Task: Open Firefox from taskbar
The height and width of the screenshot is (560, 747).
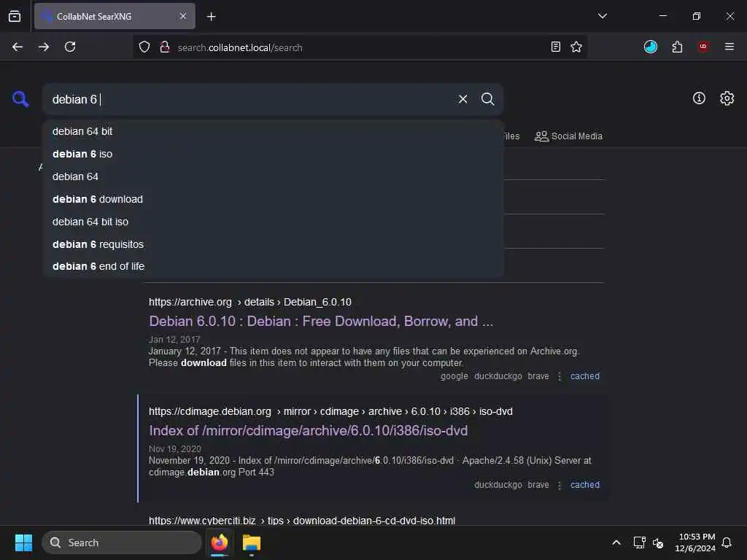Action: pos(220,542)
